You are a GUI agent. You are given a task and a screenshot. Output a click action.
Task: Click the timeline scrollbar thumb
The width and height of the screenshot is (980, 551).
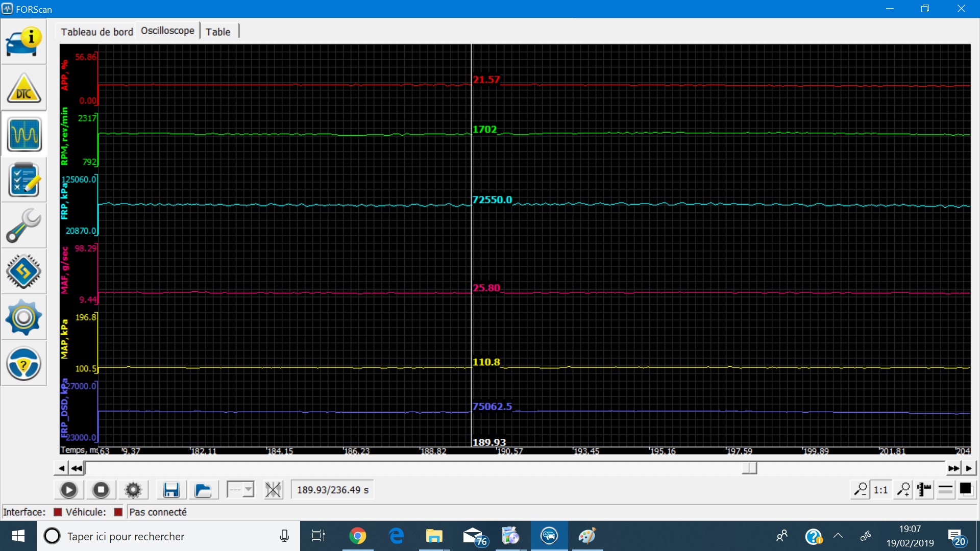[x=749, y=468]
